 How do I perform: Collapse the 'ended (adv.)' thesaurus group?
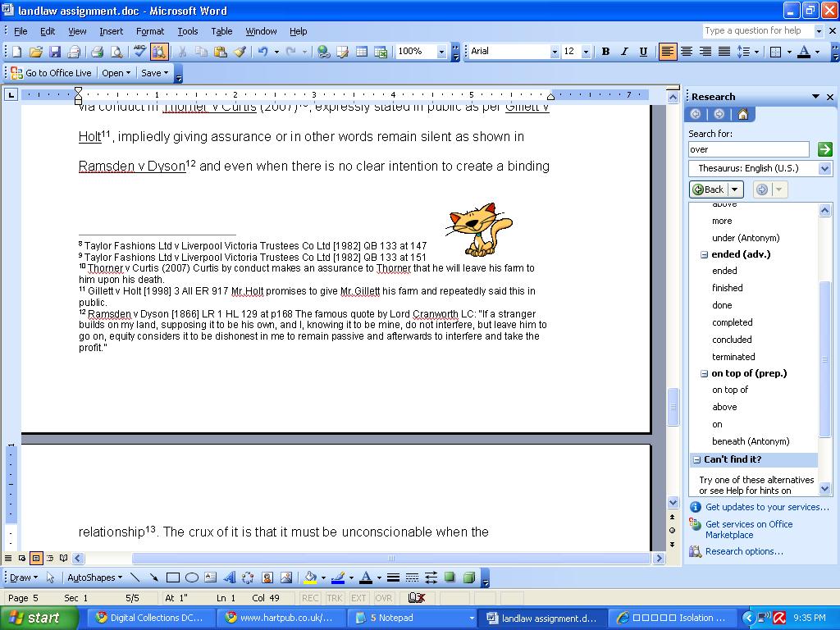[704, 255]
